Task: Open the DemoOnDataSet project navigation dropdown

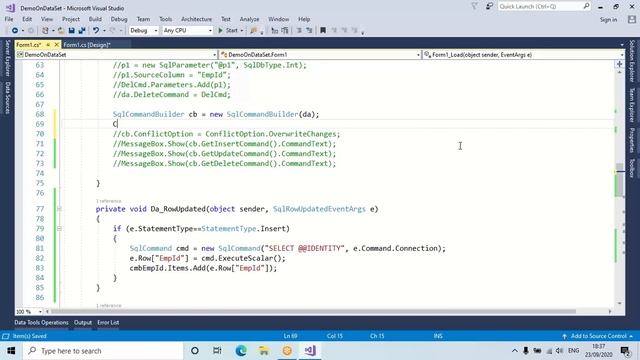Action: point(117,55)
